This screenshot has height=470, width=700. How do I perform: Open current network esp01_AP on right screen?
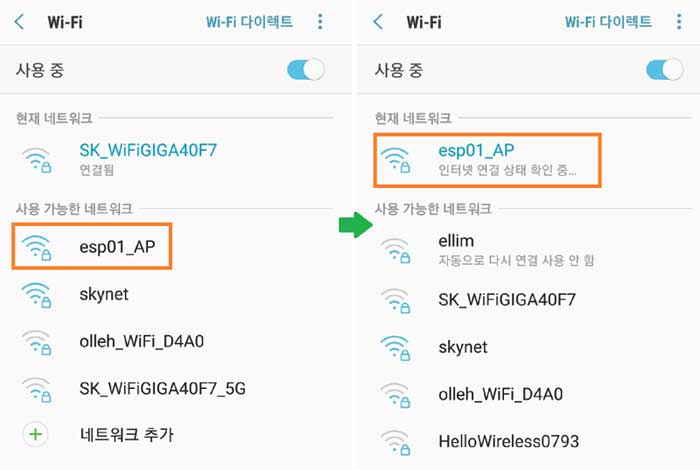(488, 160)
